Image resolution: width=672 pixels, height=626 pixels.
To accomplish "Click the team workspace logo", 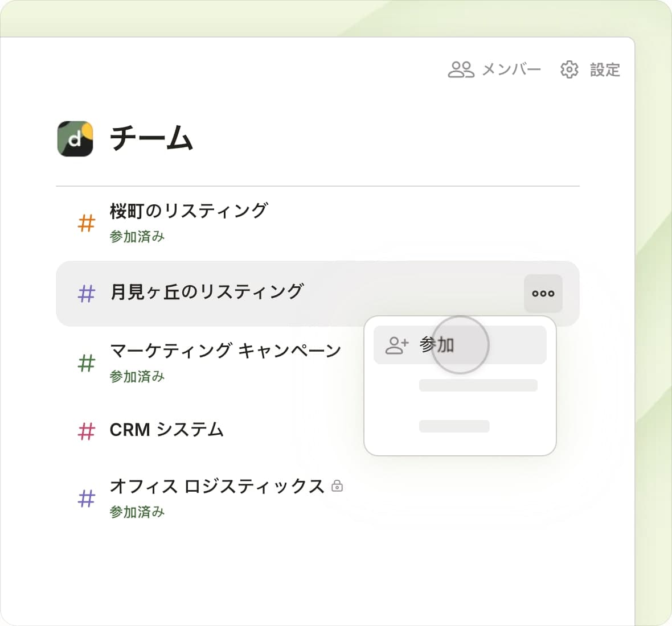I will [75, 138].
